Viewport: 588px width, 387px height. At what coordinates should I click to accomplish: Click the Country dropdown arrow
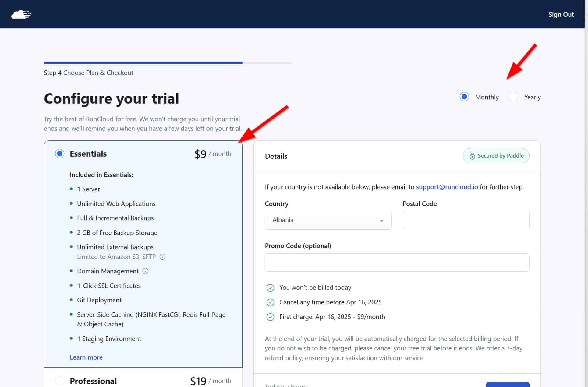coord(381,220)
